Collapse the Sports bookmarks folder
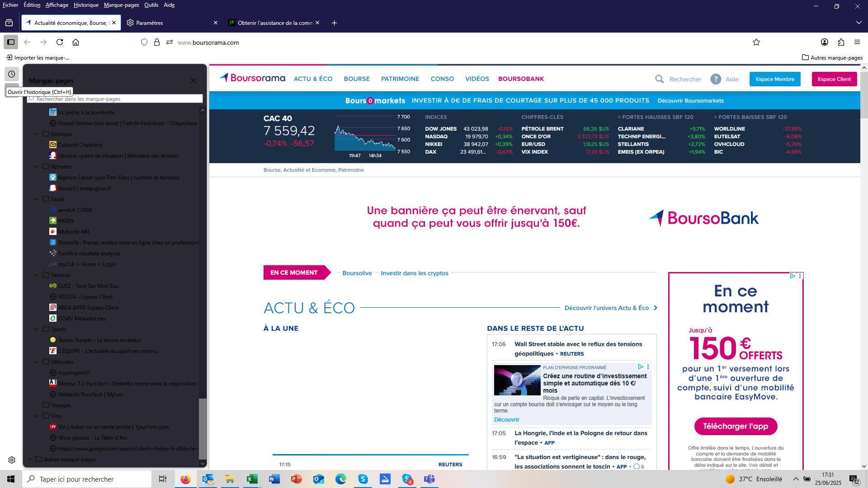Screen dimensions: 868x488 [x=37, y=329]
